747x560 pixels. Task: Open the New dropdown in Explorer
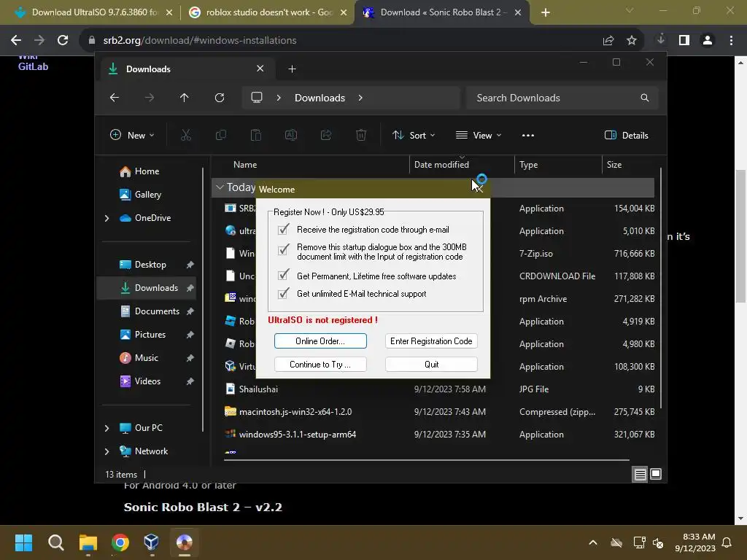(132, 135)
